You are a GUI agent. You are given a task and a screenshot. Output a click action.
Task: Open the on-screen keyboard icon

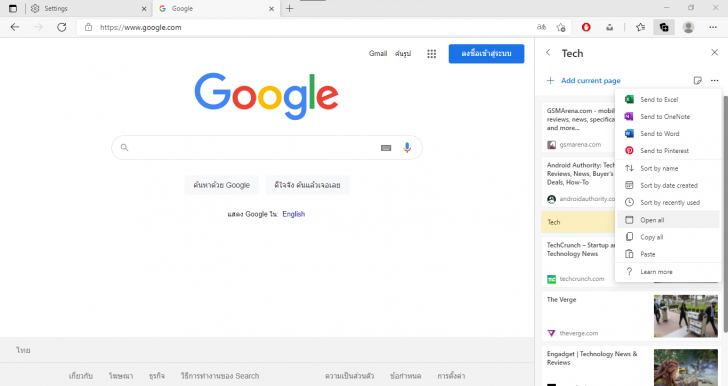(x=386, y=148)
